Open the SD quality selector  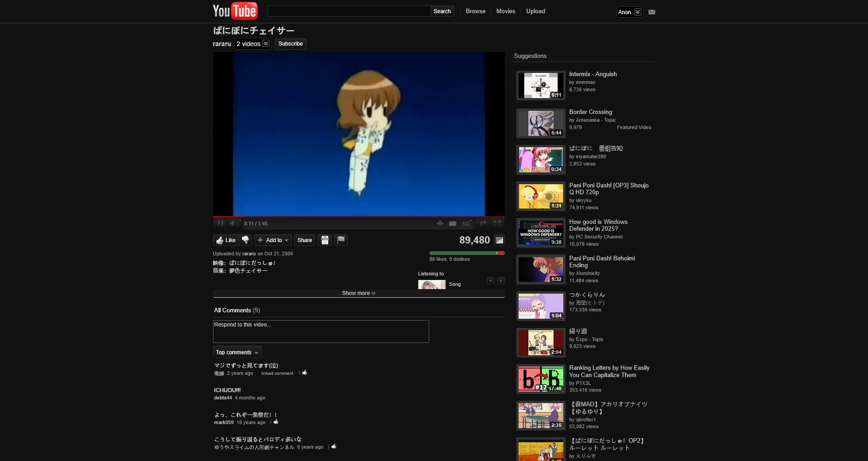click(467, 223)
